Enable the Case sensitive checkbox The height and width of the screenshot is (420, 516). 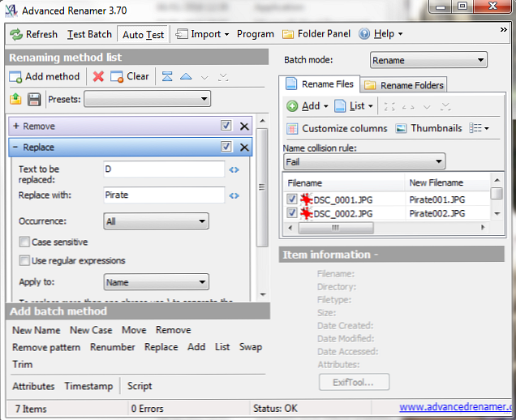[x=24, y=242]
